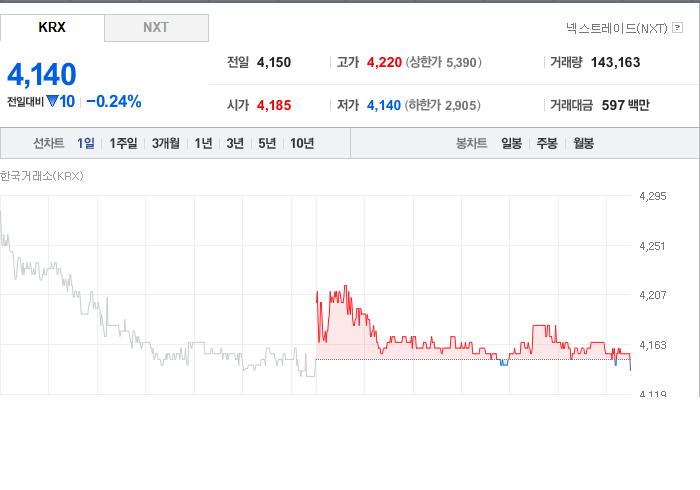Click the down-triangle change indicator beside 10

point(52,101)
